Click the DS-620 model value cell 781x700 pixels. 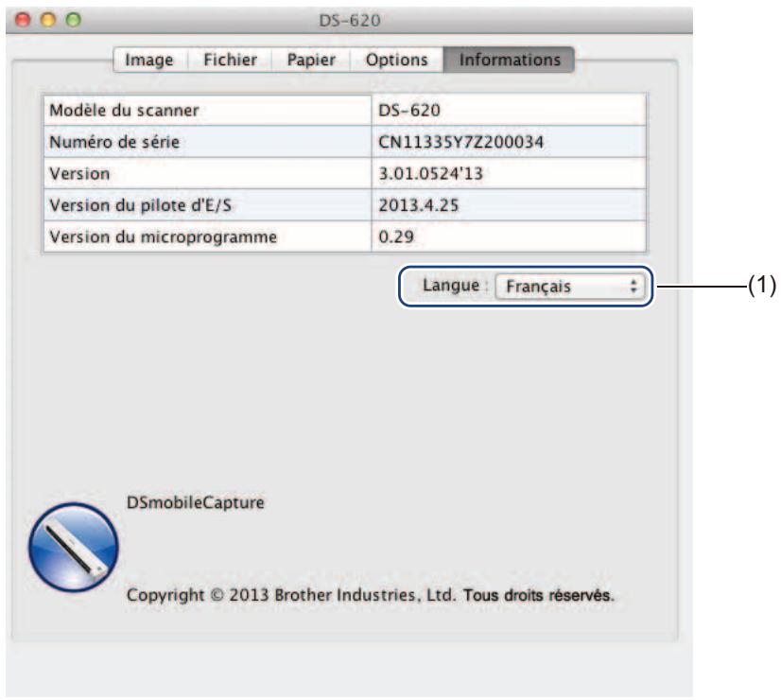(509, 110)
